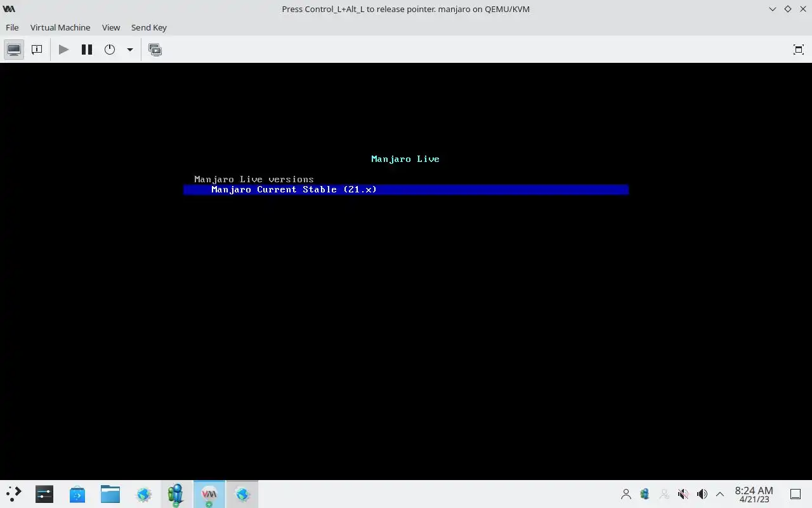Screen dimensions: 812x508
Task: Select the active virt-manager taskbar entry
Action: tap(209, 493)
